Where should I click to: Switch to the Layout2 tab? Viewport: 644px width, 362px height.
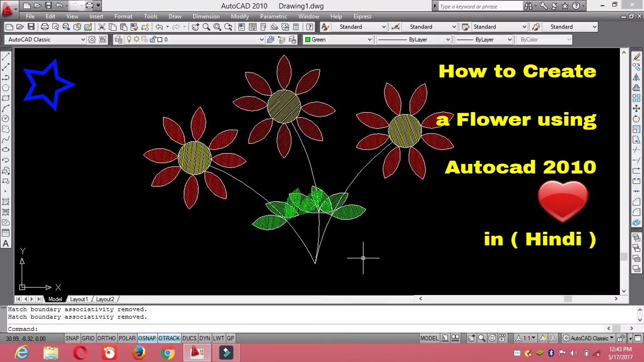click(x=105, y=299)
